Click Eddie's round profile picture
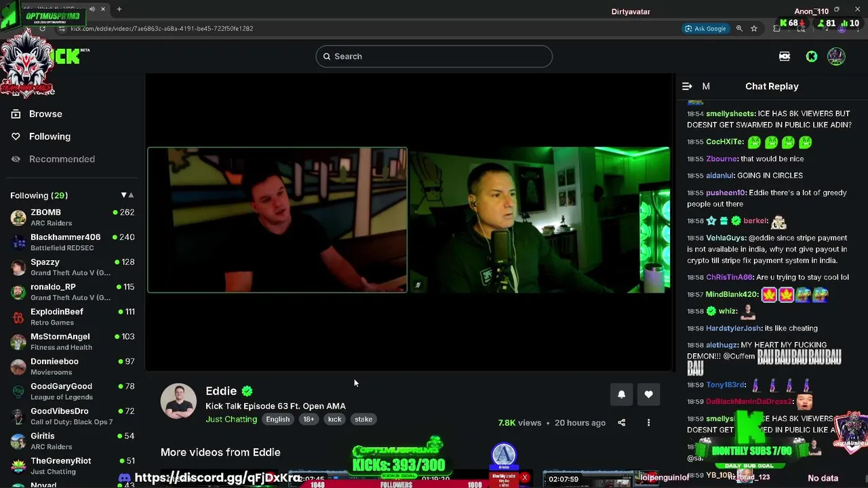 178,401
